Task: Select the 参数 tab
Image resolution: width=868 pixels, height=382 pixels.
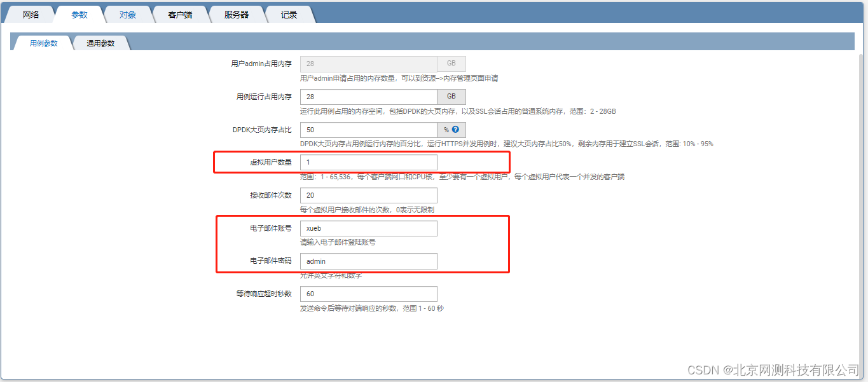Action: coord(79,13)
